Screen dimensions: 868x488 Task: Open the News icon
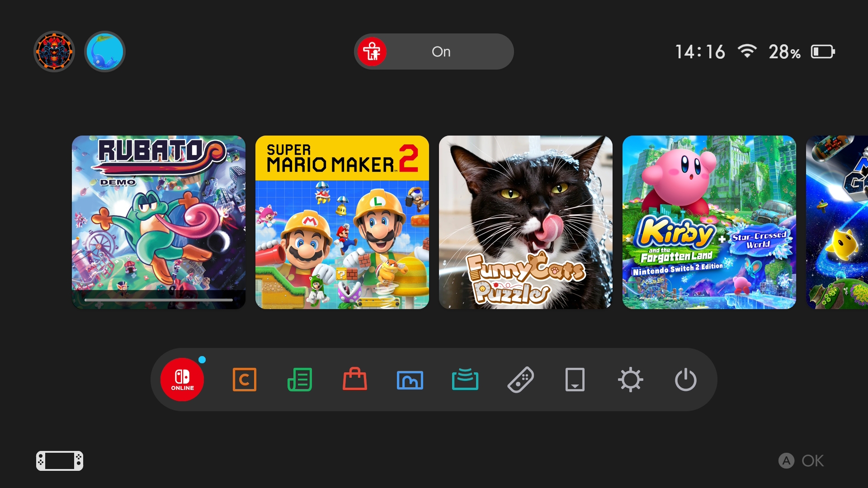(300, 380)
